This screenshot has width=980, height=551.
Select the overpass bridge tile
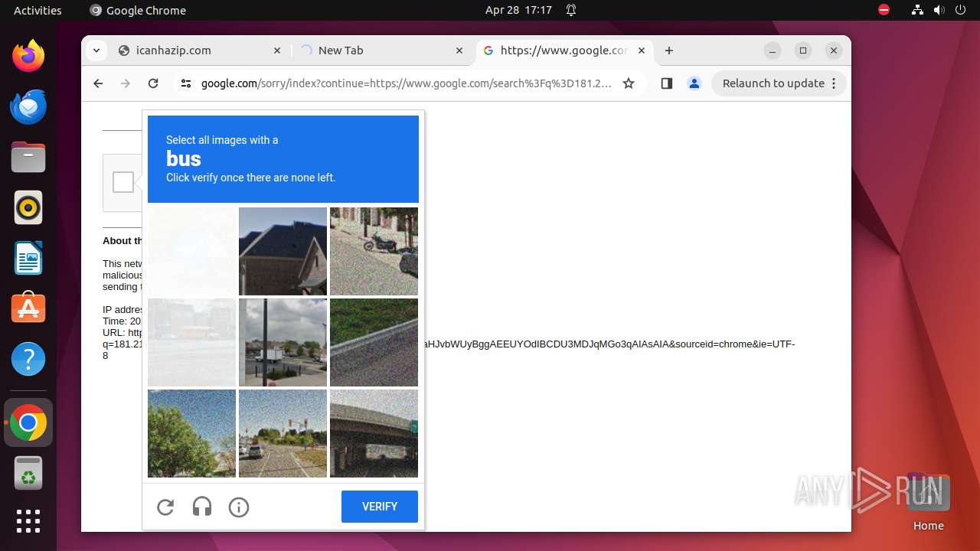point(374,433)
